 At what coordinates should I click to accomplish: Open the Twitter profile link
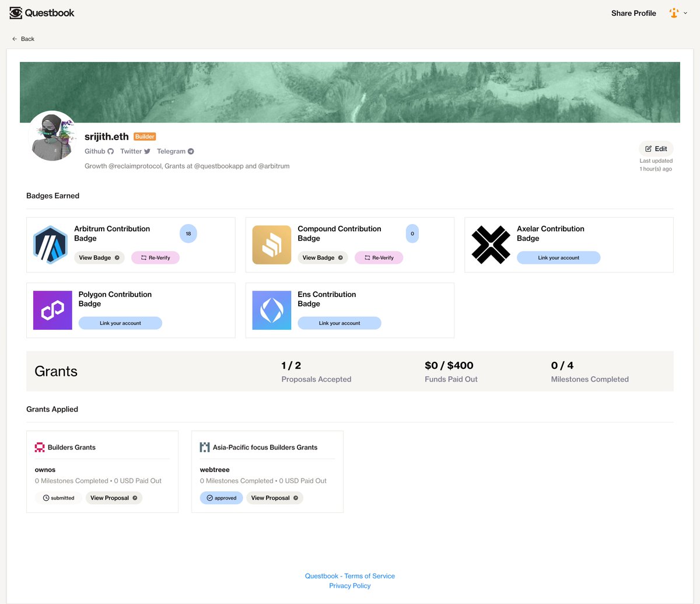click(x=135, y=151)
